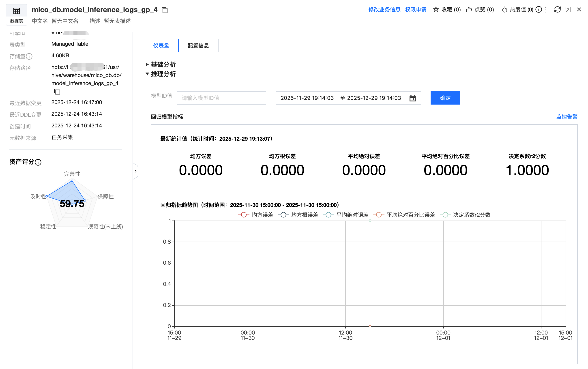The height and width of the screenshot is (369, 588).
Task: Click the info icon beside 资产评分
Action: (38, 162)
